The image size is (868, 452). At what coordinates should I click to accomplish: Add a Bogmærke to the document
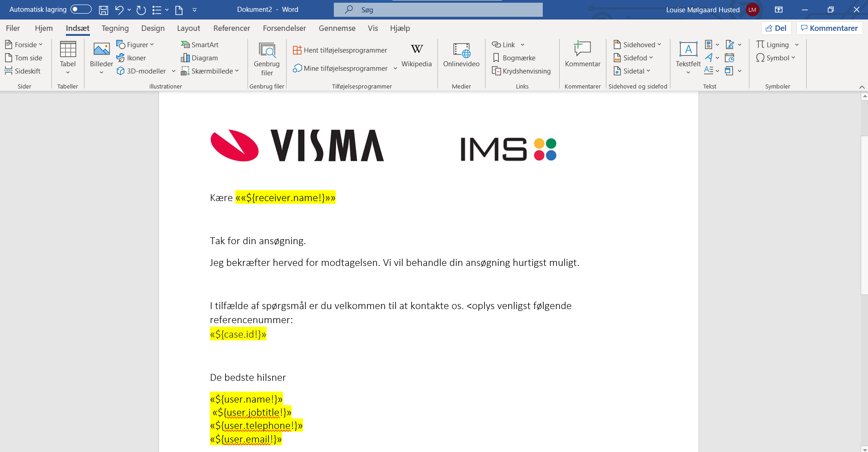coord(515,58)
